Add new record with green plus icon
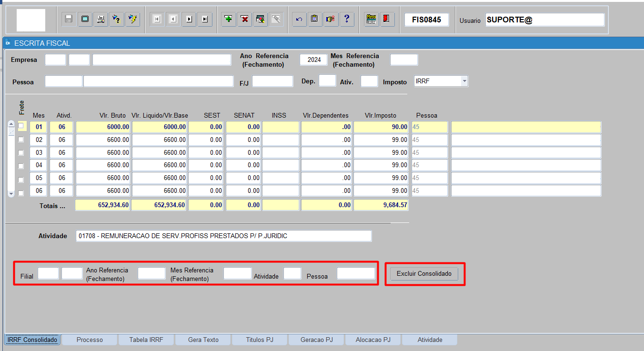 229,19
